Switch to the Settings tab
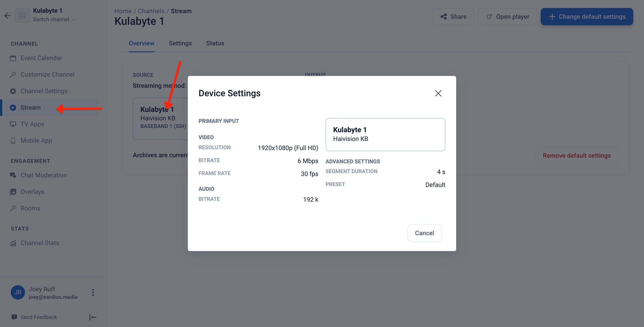Image resolution: width=644 pixels, height=327 pixels. tap(180, 43)
